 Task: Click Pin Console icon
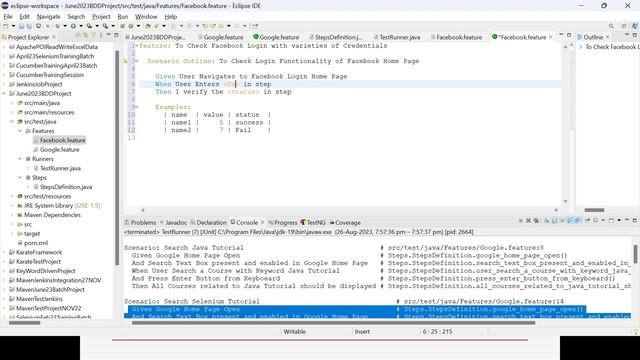click(x=588, y=220)
